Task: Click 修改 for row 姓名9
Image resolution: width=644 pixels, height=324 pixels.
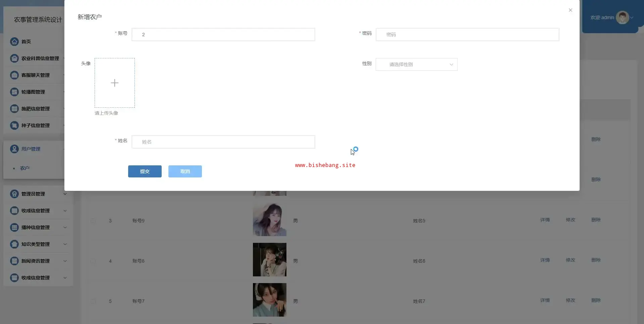Action: (x=571, y=220)
